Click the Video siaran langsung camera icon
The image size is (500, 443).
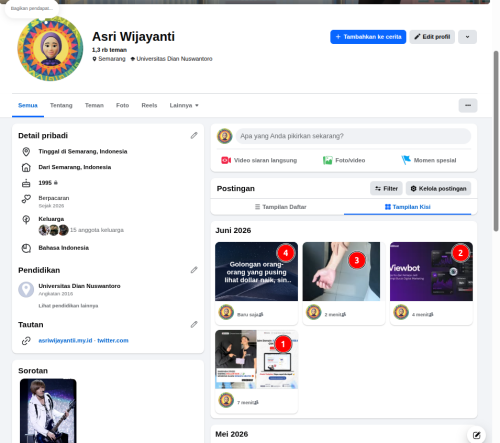226,160
